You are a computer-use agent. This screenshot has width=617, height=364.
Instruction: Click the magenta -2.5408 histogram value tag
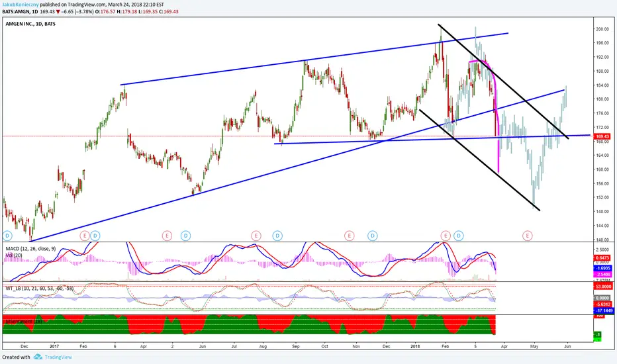pos(602,274)
